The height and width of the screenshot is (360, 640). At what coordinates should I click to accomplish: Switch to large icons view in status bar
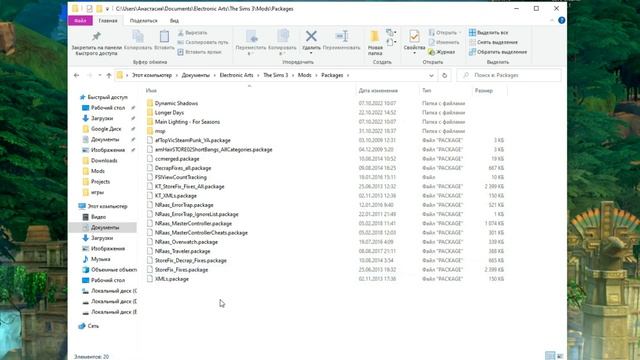point(560,356)
